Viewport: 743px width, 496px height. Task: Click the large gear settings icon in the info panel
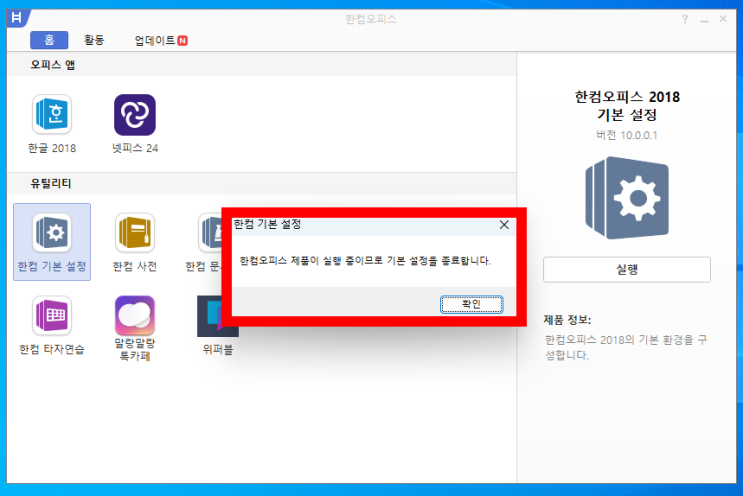[x=627, y=198]
